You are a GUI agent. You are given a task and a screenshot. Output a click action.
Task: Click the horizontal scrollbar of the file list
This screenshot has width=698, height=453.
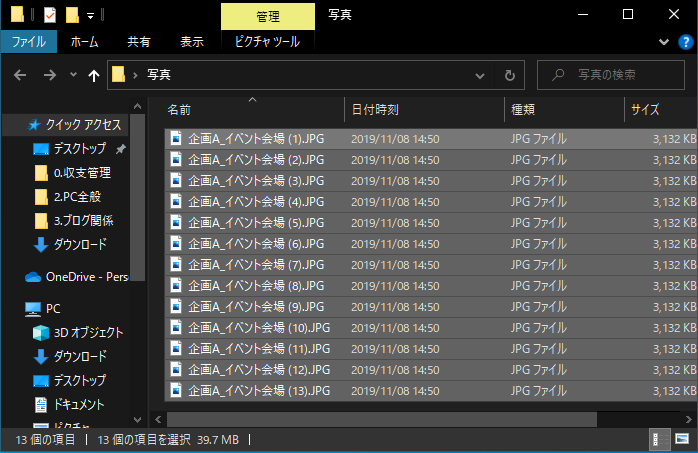coord(380,419)
